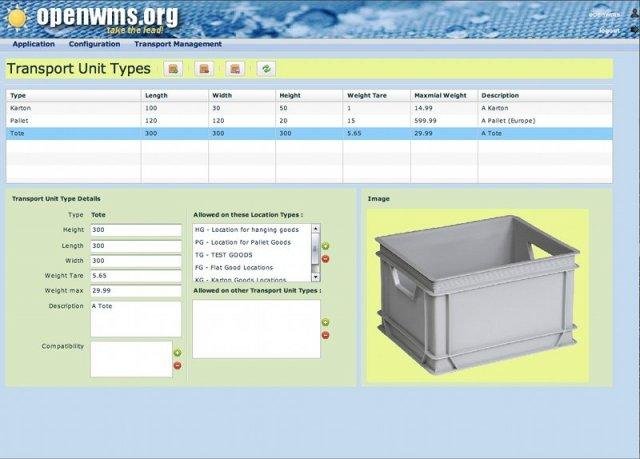Click the green refresh icon in the toolbar

(x=266, y=69)
